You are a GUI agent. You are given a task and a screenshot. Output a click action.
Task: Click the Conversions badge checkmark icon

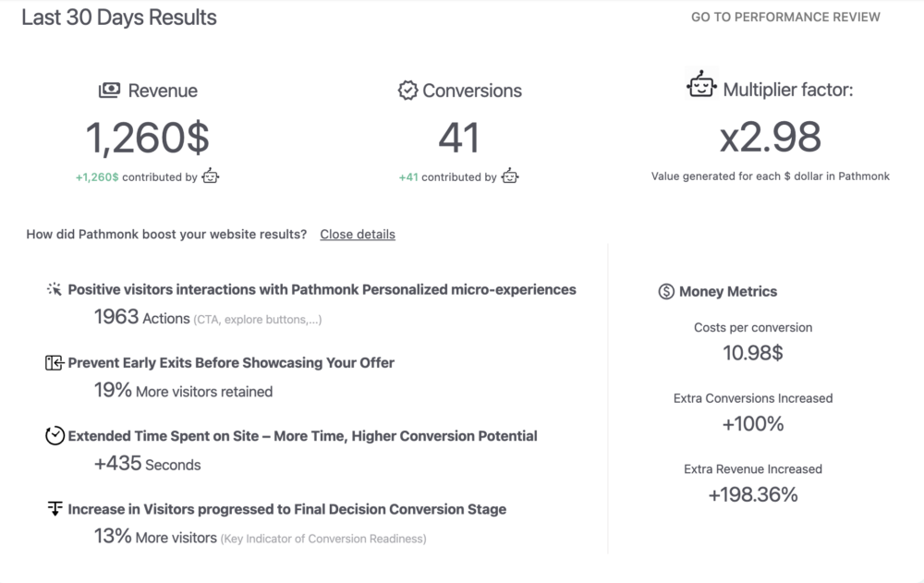pyautogui.click(x=407, y=90)
